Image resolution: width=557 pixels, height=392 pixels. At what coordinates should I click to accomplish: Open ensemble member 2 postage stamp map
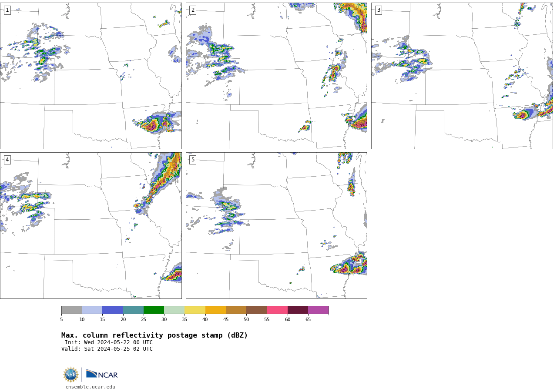[276, 76]
